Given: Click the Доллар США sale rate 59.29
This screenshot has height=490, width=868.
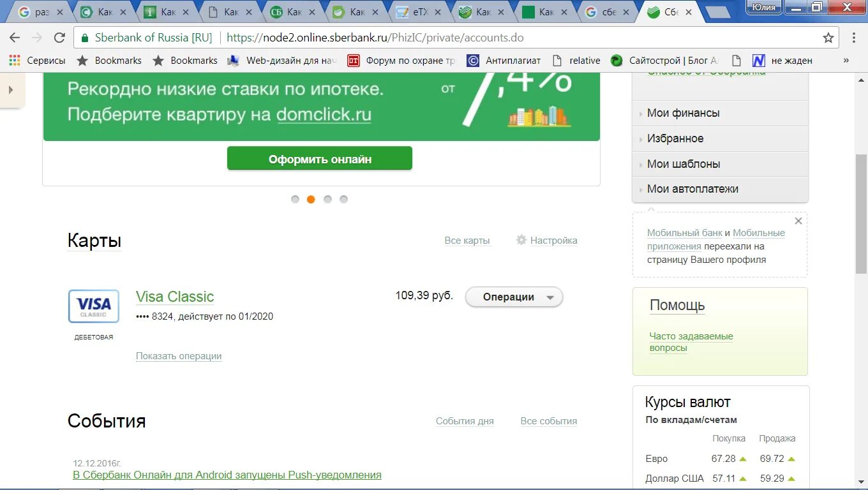Looking at the screenshot, I should tap(772, 478).
